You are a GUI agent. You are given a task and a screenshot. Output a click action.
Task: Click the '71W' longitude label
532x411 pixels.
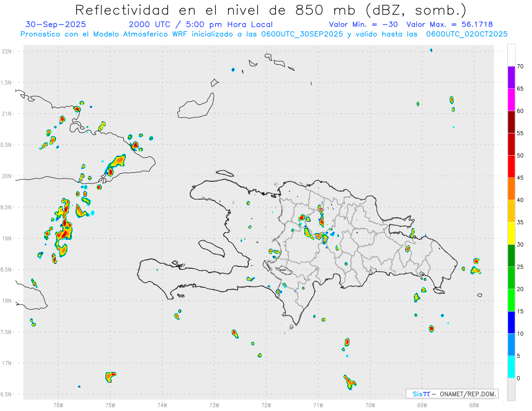[x=318, y=405]
